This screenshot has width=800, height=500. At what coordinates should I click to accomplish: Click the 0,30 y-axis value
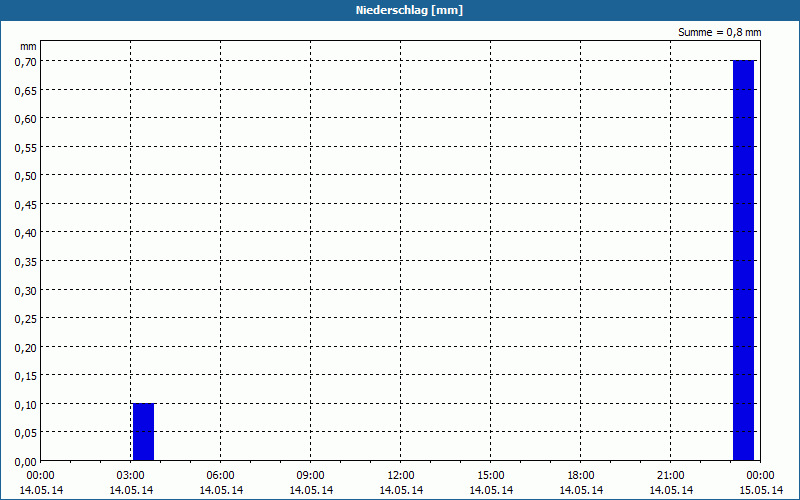coord(26,291)
